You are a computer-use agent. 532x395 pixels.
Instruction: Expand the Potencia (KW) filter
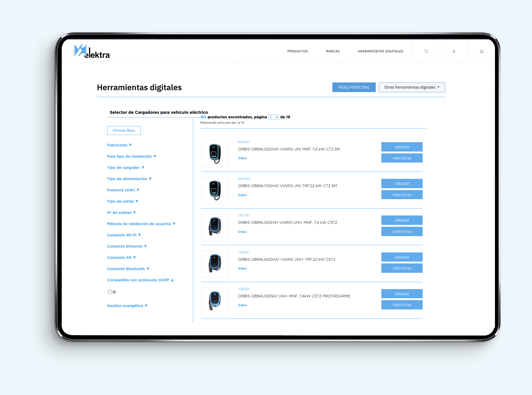pos(123,190)
